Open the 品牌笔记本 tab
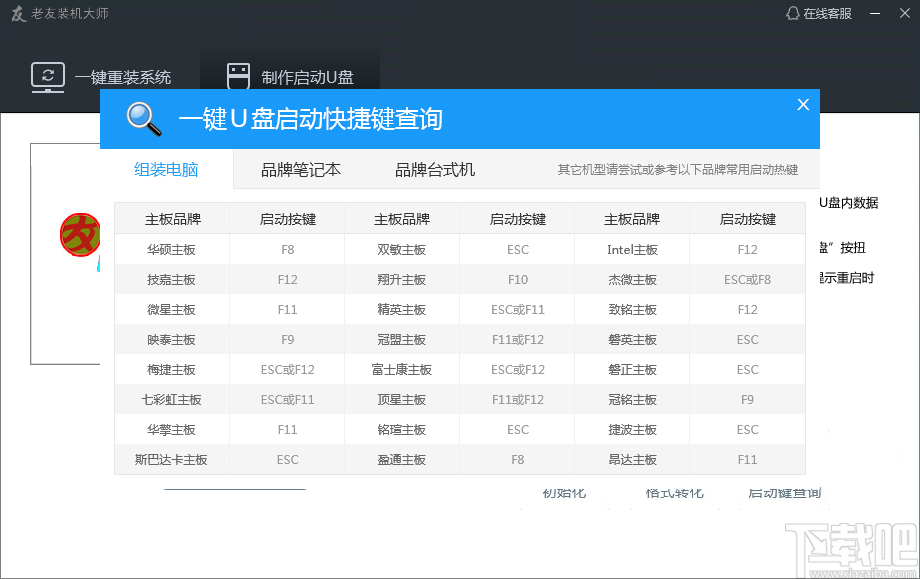The width and height of the screenshot is (920, 579). coord(300,170)
